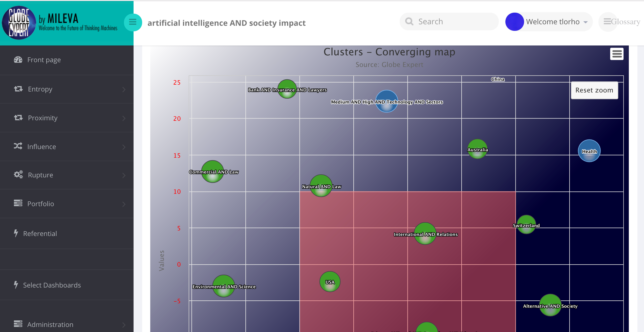Toggle the teal hamburger sidebar button
This screenshot has height=332, width=644.
(133, 22)
